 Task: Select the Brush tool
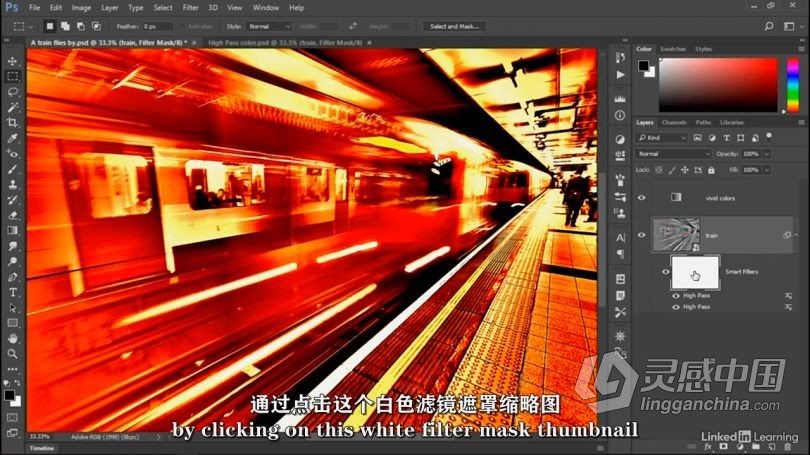pos(12,169)
